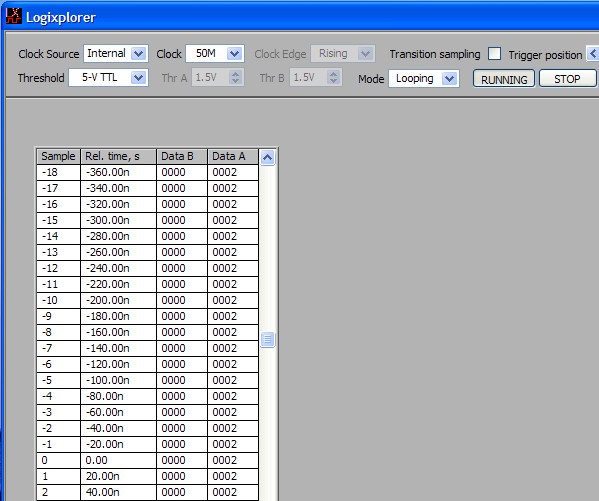
Task: Open the Threshold 5-V TTL dropdown
Action: [x=138, y=78]
